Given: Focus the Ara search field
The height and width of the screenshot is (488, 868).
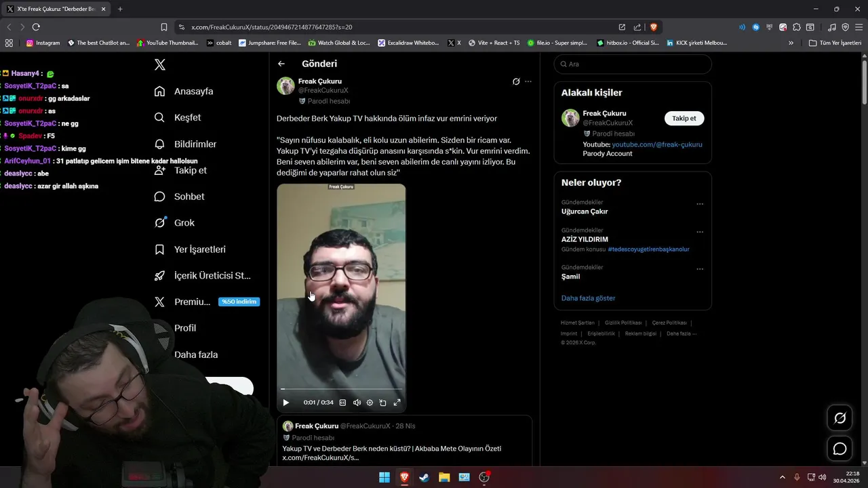Looking at the screenshot, I should coord(633,64).
